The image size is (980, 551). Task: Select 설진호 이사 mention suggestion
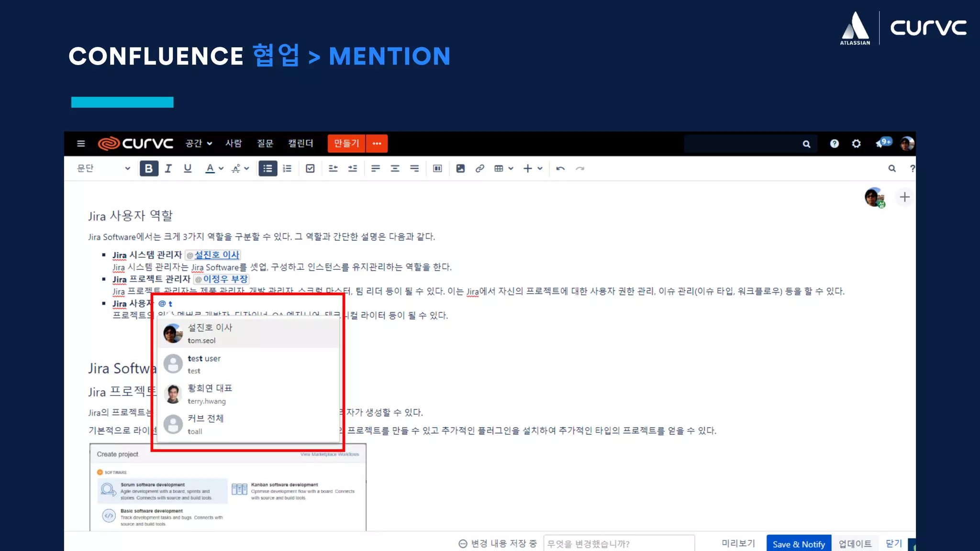tap(248, 333)
